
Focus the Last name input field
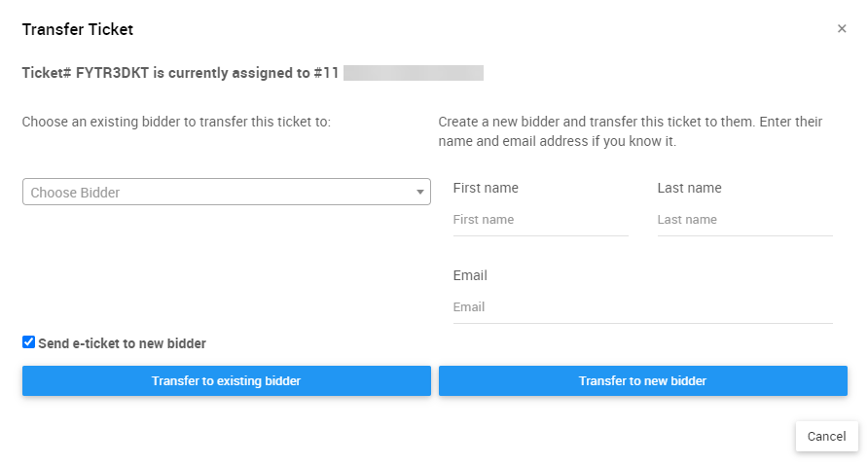coord(744,220)
